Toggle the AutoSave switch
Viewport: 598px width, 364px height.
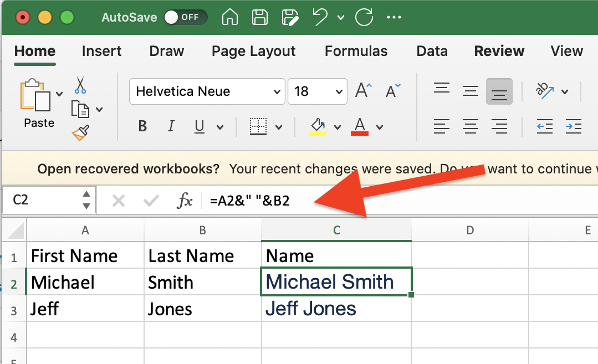[185, 17]
